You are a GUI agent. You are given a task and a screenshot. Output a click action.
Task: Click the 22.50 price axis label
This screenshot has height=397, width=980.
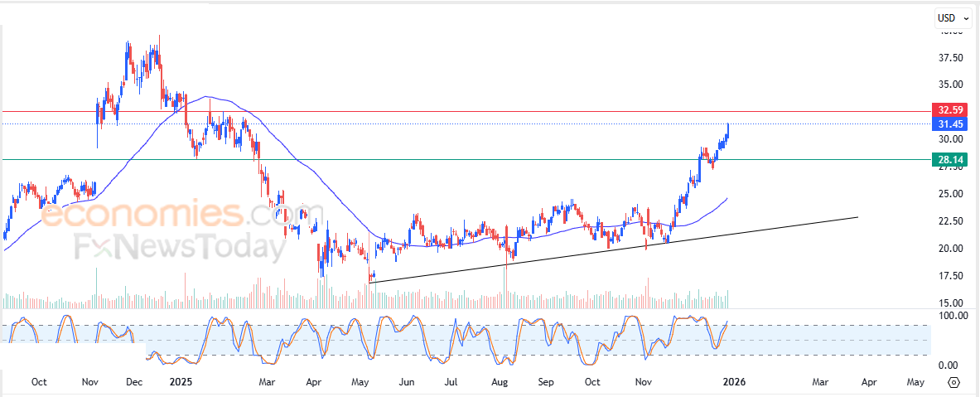pyautogui.click(x=950, y=220)
